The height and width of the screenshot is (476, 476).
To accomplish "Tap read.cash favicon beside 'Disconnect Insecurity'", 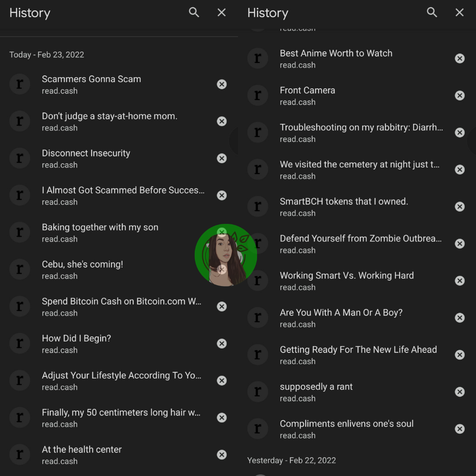I will coord(20,158).
